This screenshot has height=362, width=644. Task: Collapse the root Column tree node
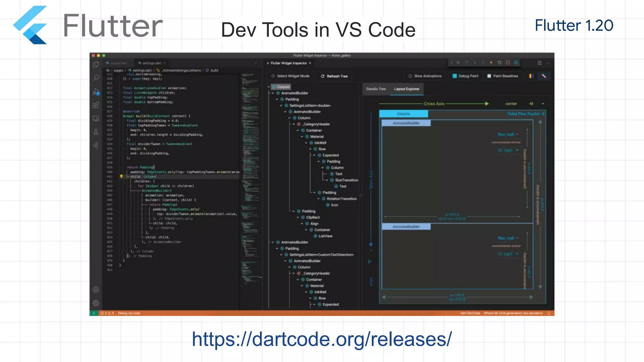pyautogui.click(x=269, y=87)
